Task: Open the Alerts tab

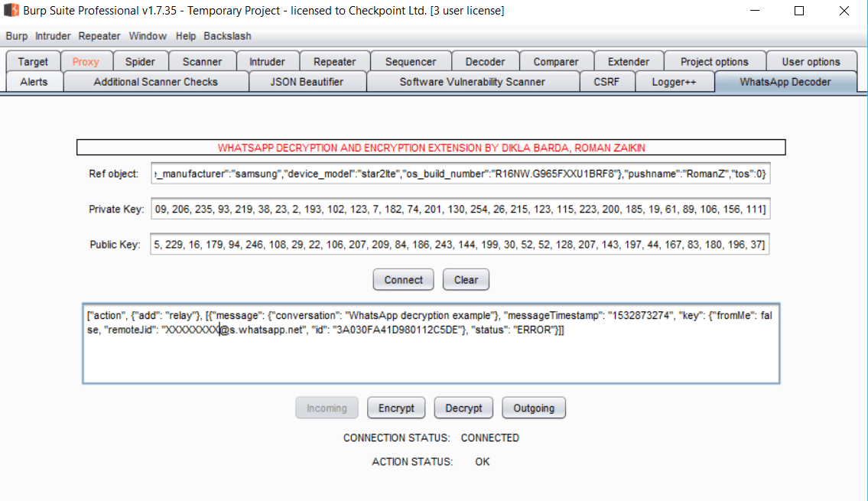Action: 34,82
